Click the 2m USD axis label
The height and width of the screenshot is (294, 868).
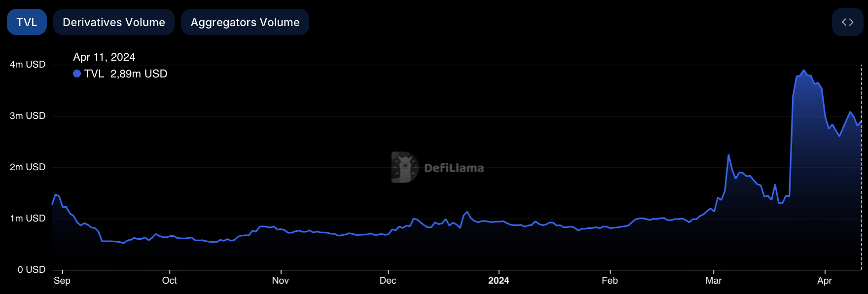[x=28, y=167]
